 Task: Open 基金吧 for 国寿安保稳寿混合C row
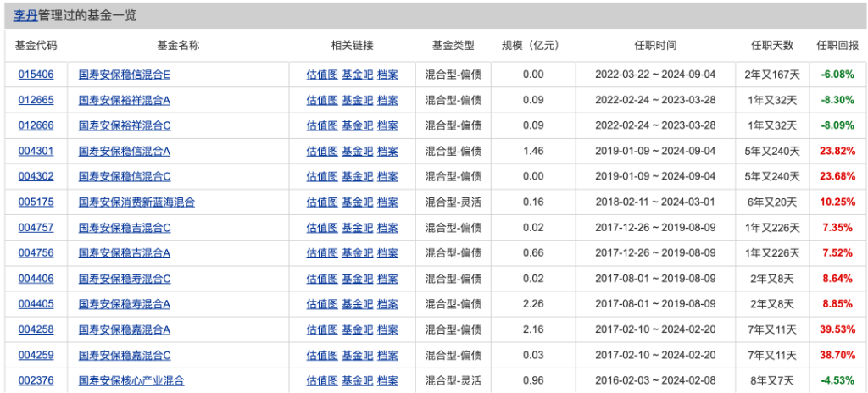tap(358, 279)
